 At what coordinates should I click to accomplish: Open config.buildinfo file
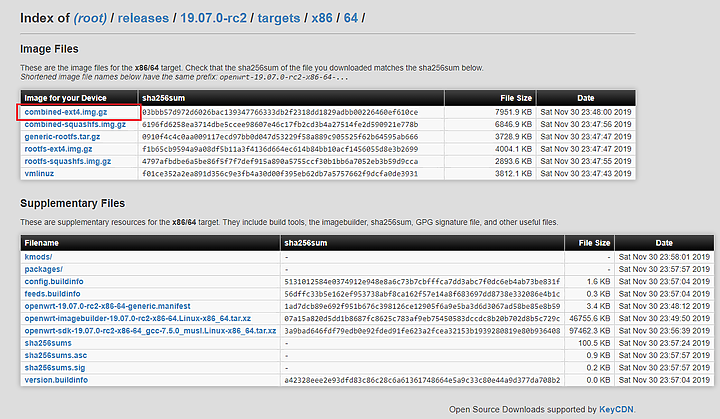point(54,282)
